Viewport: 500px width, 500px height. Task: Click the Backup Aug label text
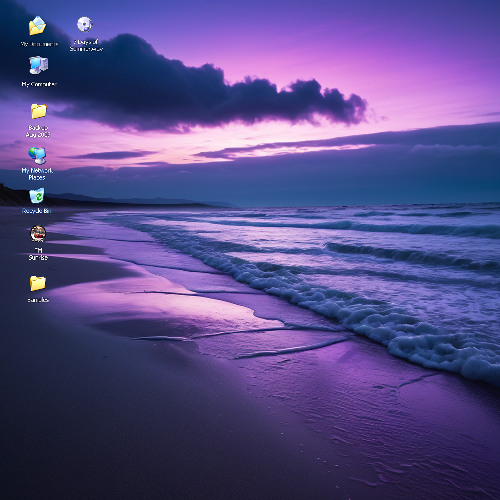[x=38, y=131]
